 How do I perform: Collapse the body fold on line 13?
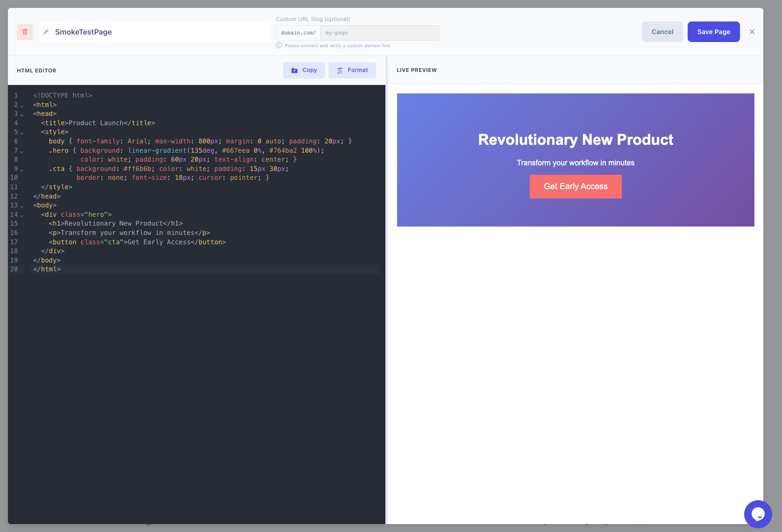[x=22, y=206]
